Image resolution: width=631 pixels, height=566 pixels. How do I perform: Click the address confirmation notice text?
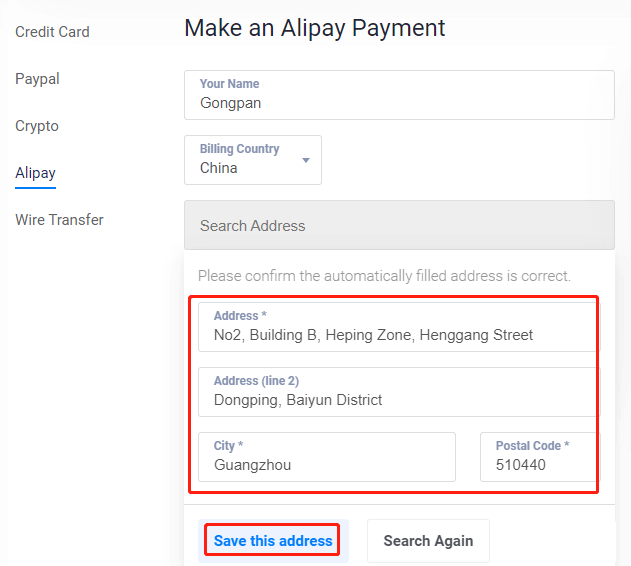coord(384,276)
